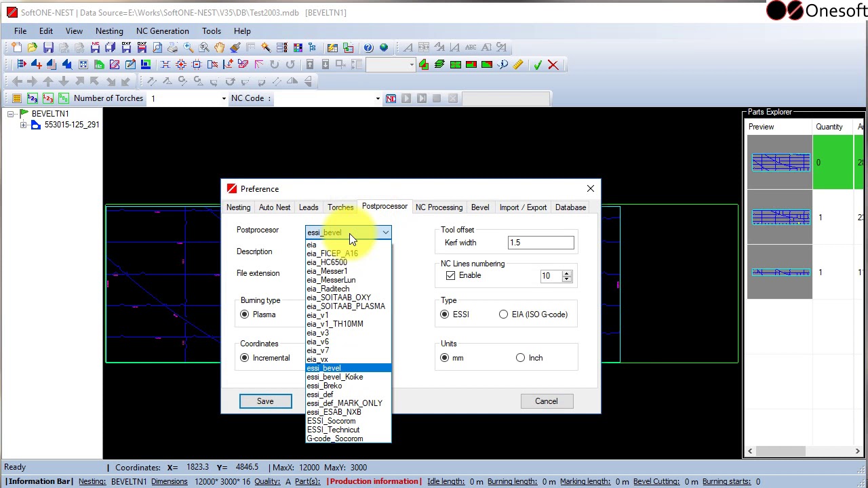Switch to the NC Processing tab
The height and width of the screenshot is (488, 868).
[439, 207]
